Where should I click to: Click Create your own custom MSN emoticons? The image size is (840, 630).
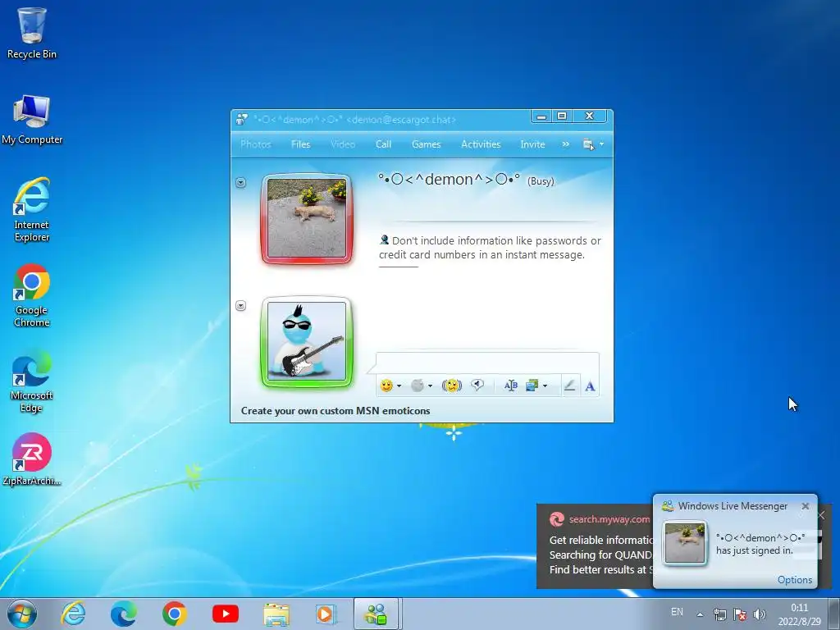[x=336, y=411]
